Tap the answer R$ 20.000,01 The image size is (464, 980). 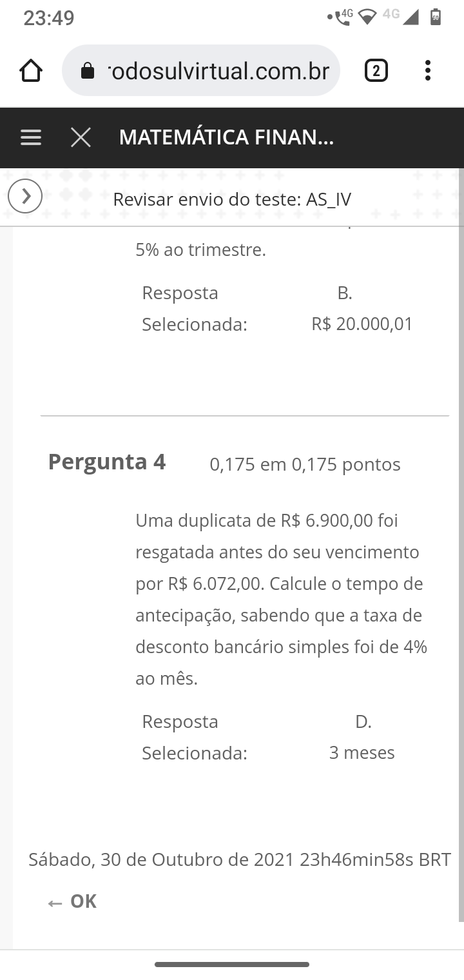tap(362, 324)
